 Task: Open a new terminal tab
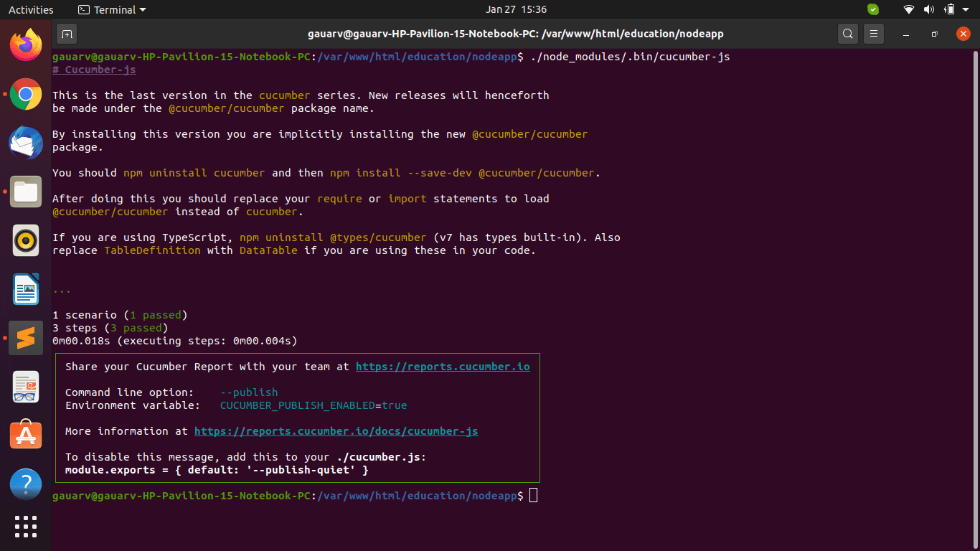click(x=67, y=34)
